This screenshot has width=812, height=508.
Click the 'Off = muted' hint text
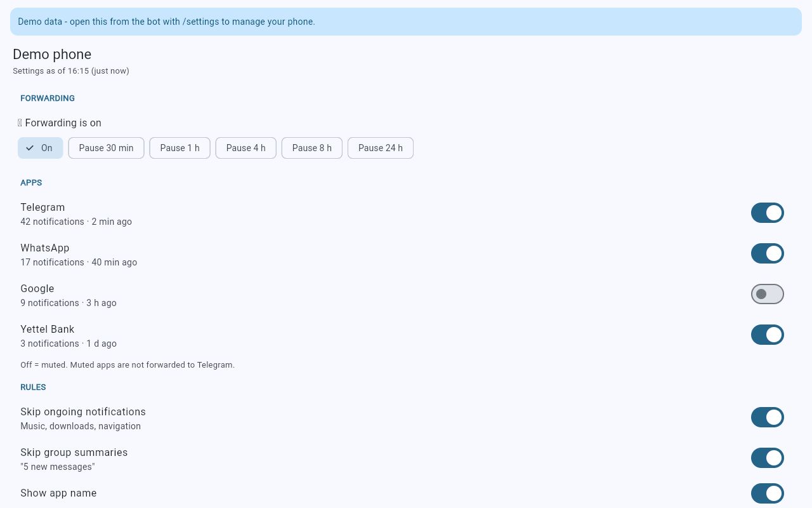(x=128, y=365)
